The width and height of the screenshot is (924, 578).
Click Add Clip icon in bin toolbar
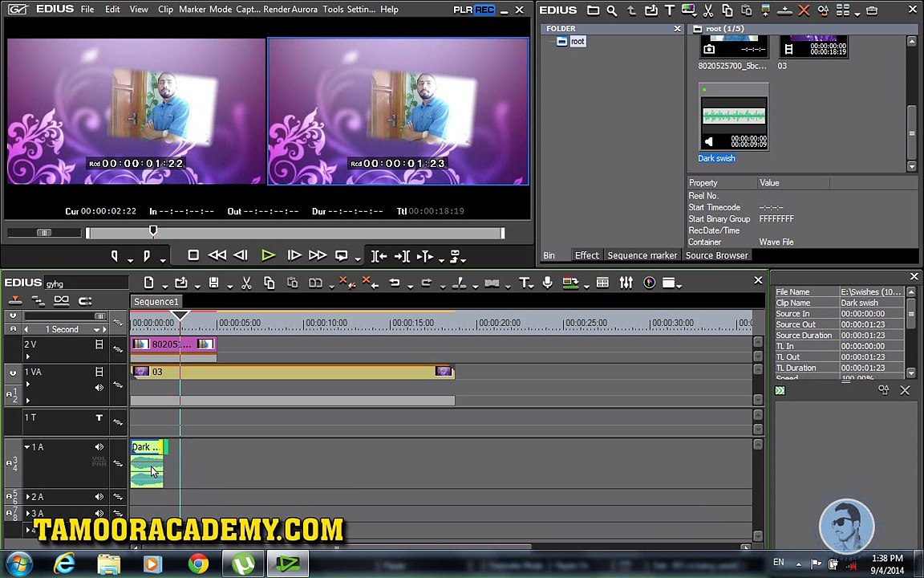pos(650,10)
